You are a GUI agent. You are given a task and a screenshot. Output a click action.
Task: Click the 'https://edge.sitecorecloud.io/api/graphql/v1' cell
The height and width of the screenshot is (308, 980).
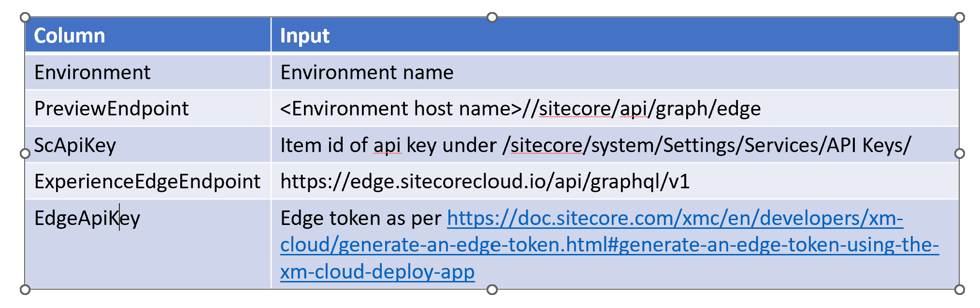615,181
